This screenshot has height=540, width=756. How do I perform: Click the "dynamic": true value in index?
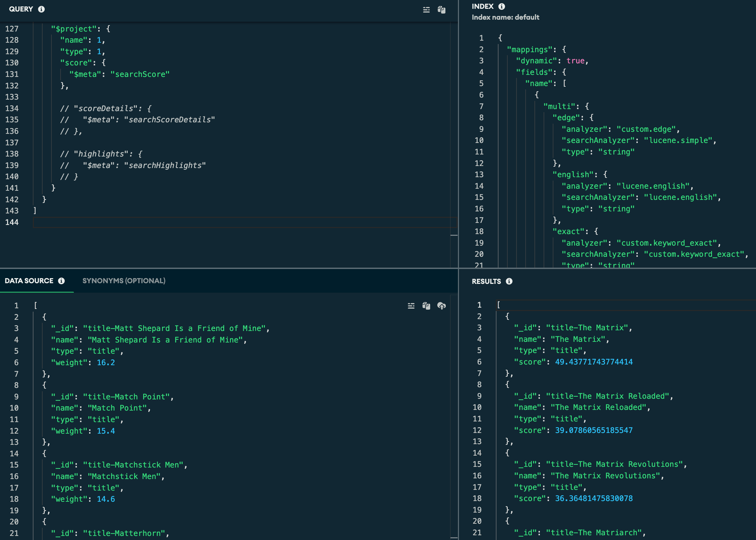pyautogui.click(x=575, y=61)
